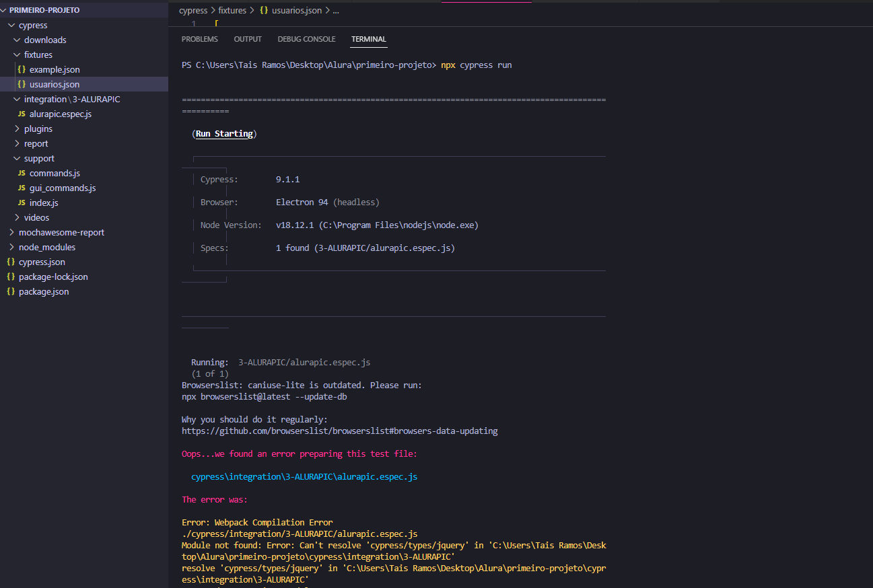Click usuarios.json in the breadcrumb

click(297, 11)
